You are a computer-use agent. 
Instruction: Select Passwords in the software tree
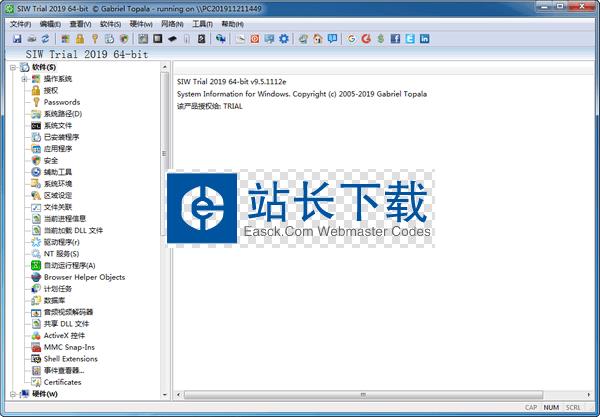point(61,102)
